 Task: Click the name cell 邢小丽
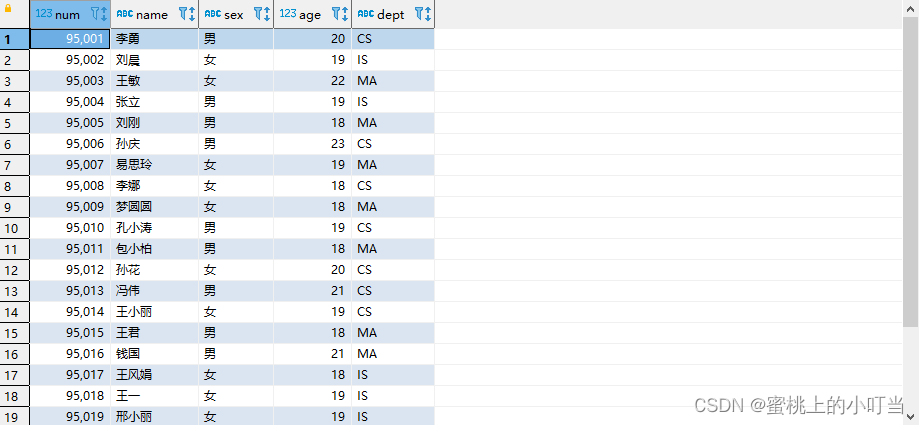(155, 417)
